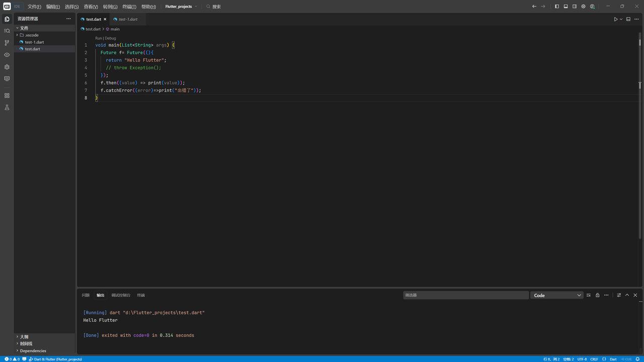Open Source Control view in activity bar
The width and height of the screenshot is (644, 362).
[x=7, y=43]
